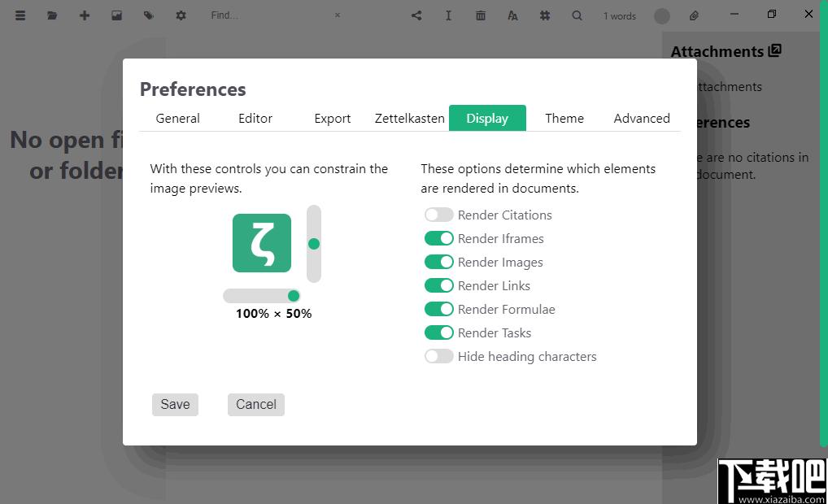Click the Zettlr logo image preview
The height and width of the screenshot is (504, 828).
(x=262, y=243)
